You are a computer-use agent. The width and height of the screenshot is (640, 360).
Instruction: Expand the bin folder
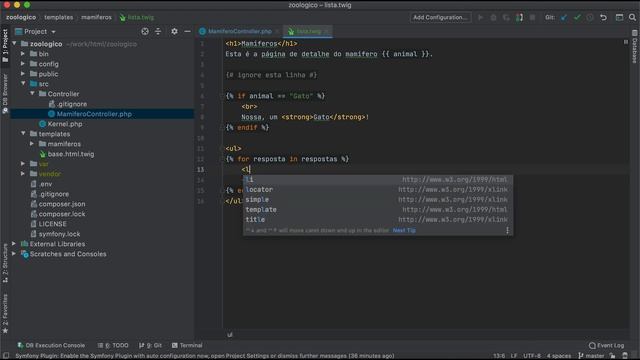click(23, 53)
